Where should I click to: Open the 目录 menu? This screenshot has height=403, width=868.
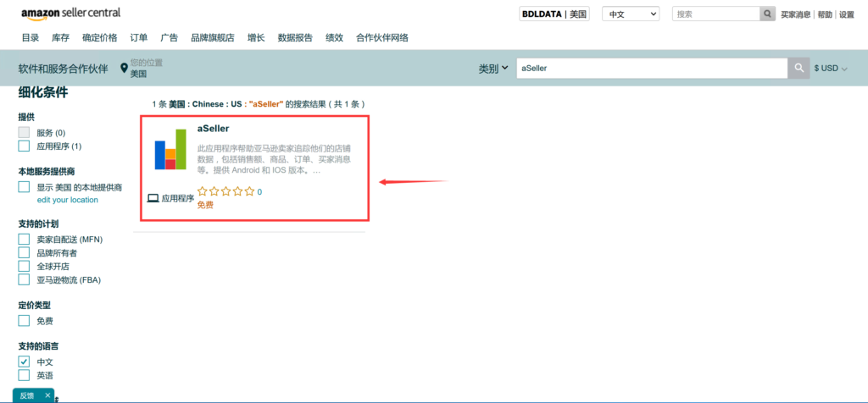[31, 37]
